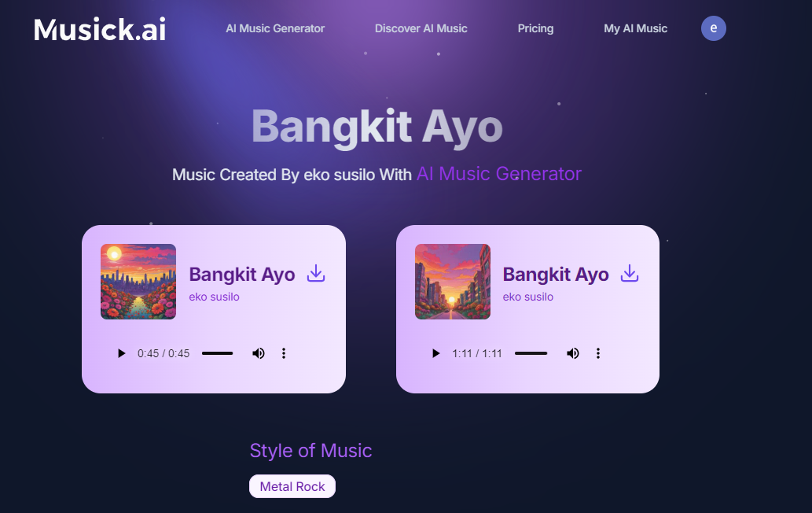Go to Discover AI Music page
812x513 pixels.
pyautogui.click(x=421, y=28)
